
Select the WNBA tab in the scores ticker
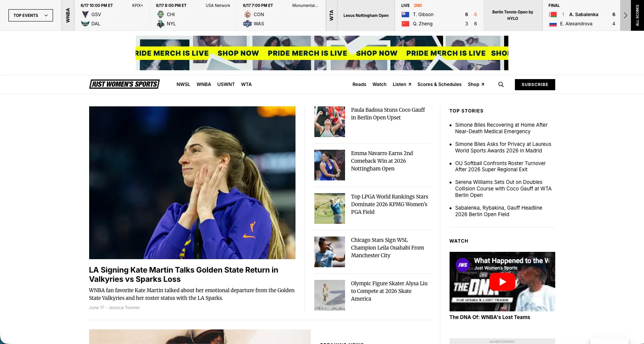(68, 15)
